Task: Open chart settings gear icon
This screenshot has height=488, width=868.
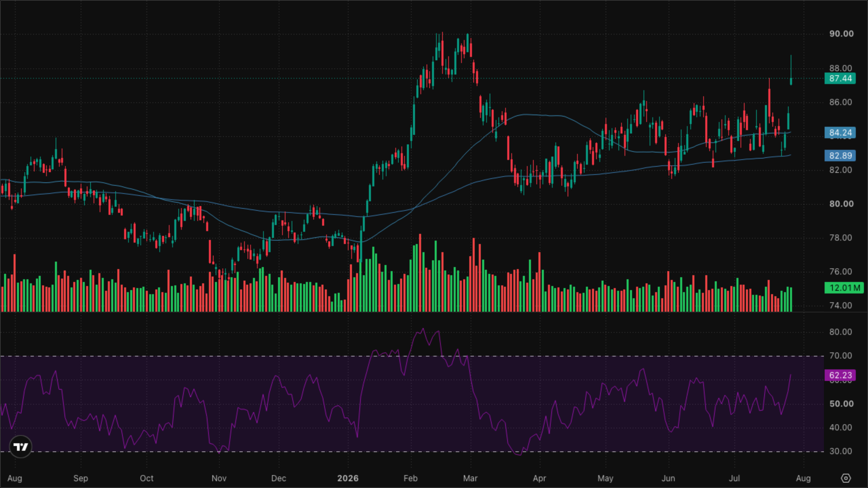Action: 846,478
